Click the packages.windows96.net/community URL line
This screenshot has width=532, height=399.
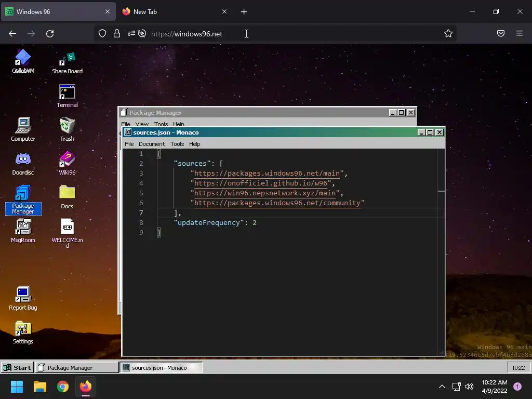tap(277, 203)
